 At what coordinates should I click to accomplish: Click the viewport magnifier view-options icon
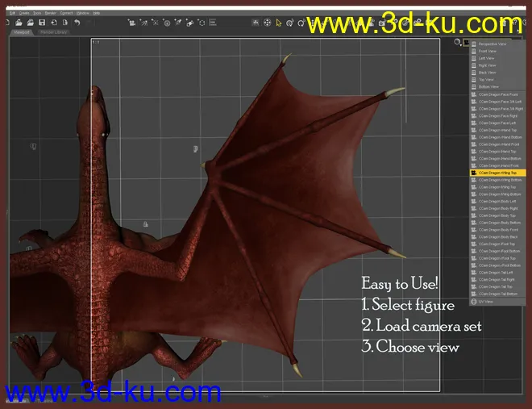click(457, 42)
